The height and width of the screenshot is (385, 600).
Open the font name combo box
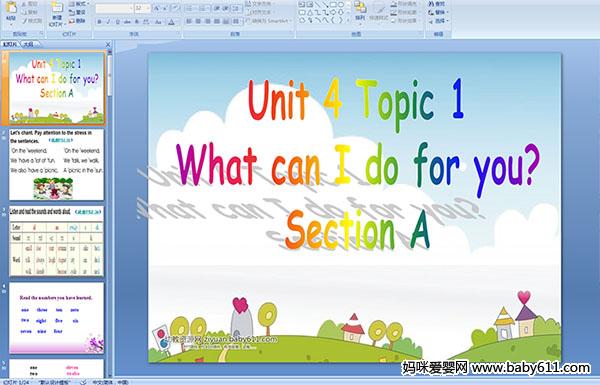tap(114, 8)
